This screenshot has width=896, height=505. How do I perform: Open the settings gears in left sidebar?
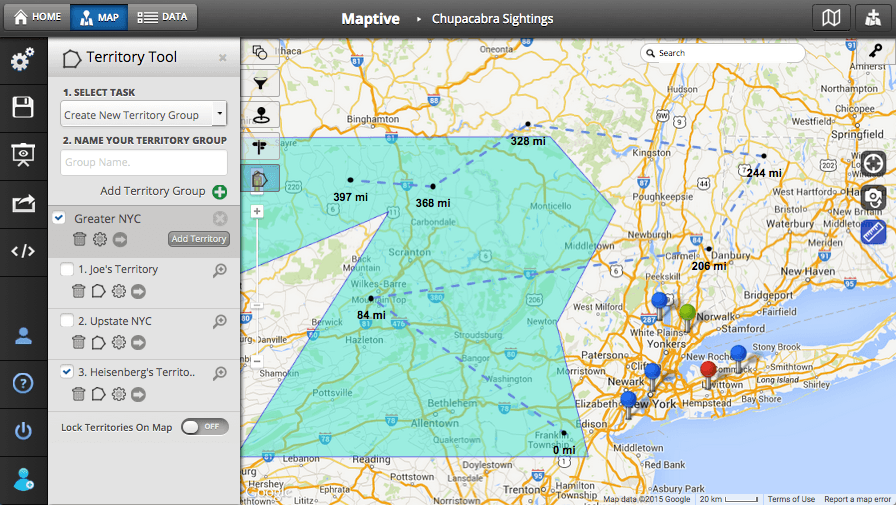tap(22, 60)
